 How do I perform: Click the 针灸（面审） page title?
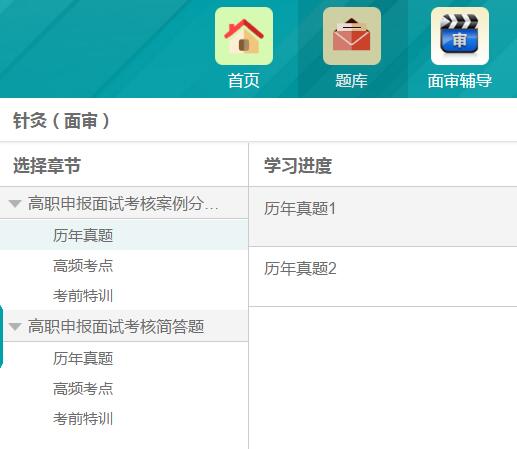point(61,121)
